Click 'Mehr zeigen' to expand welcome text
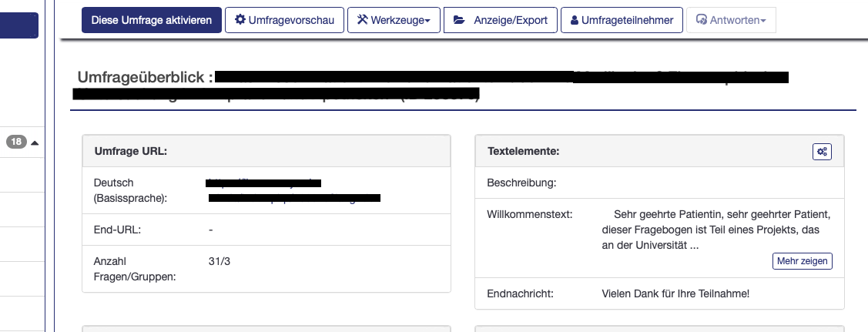This screenshot has width=868, height=332. pyautogui.click(x=803, y=261)
